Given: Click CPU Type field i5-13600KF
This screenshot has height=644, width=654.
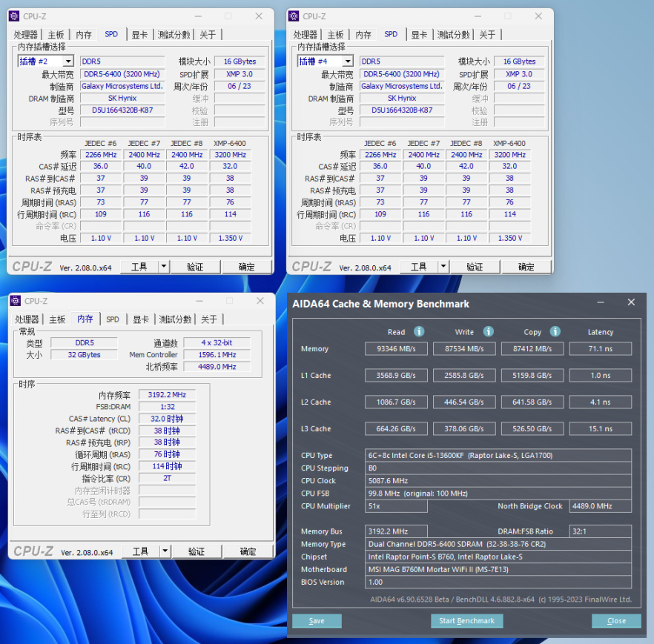Looking at the screenshot, I should [x=498, y=455].
